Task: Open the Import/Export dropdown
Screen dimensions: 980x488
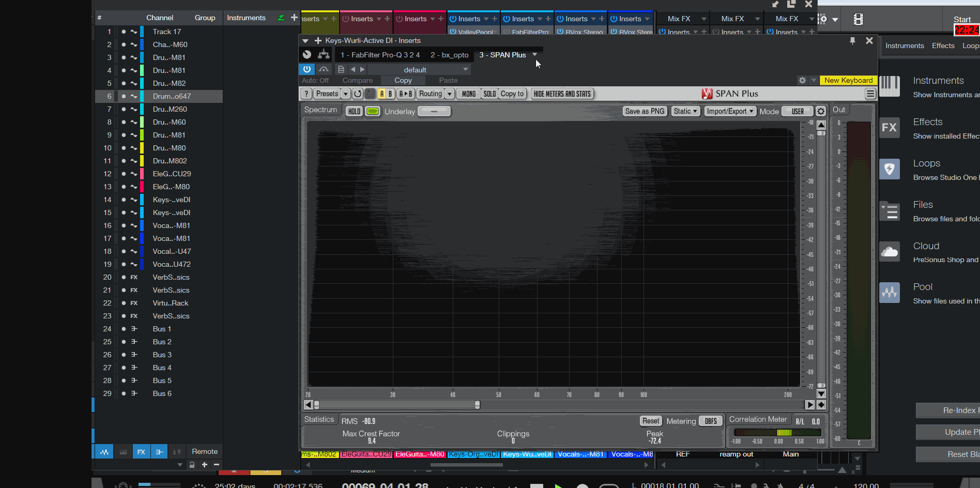Action: pos(730,111)
